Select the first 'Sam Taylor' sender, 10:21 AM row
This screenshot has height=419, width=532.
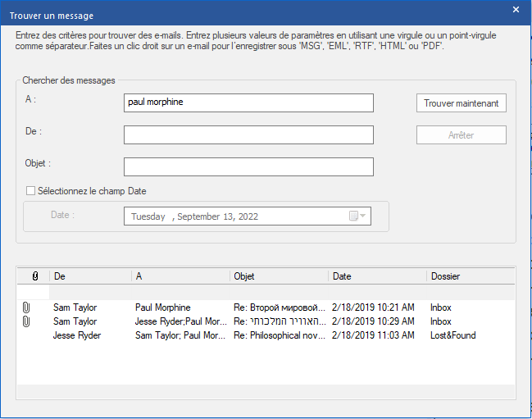tap(75, 307)
